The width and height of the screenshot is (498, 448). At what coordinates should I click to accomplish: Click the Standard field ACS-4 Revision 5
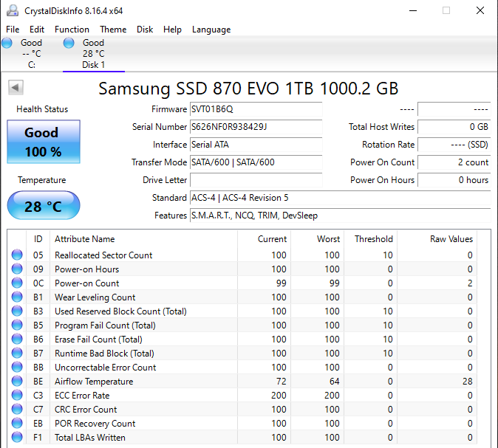point(341,198)
